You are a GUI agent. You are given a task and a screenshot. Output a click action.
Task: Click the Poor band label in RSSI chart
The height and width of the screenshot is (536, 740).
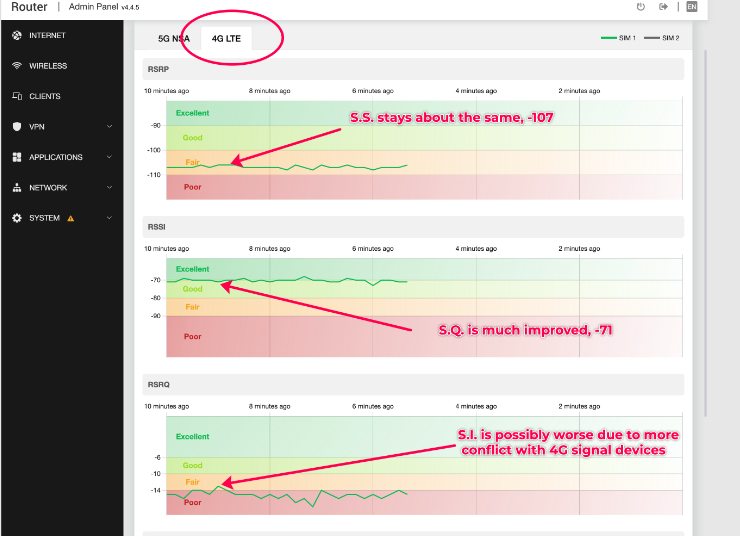coord(193,336)
